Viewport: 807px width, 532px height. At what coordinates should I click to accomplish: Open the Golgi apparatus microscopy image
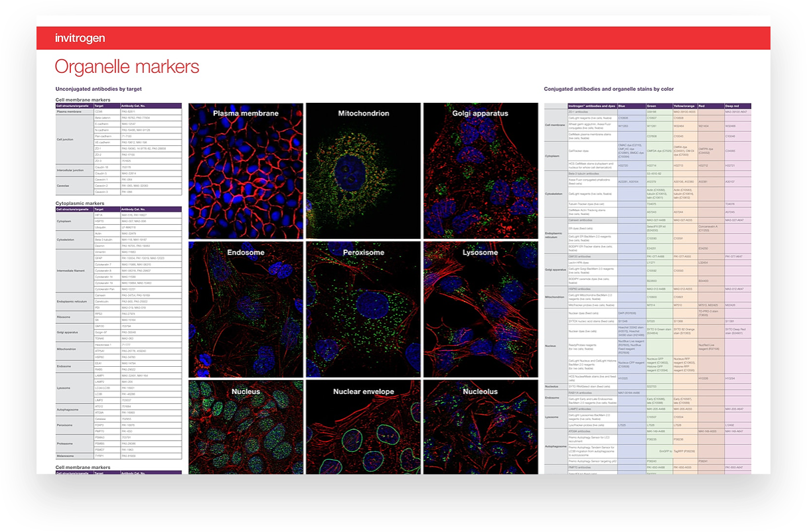pos(480,170)
